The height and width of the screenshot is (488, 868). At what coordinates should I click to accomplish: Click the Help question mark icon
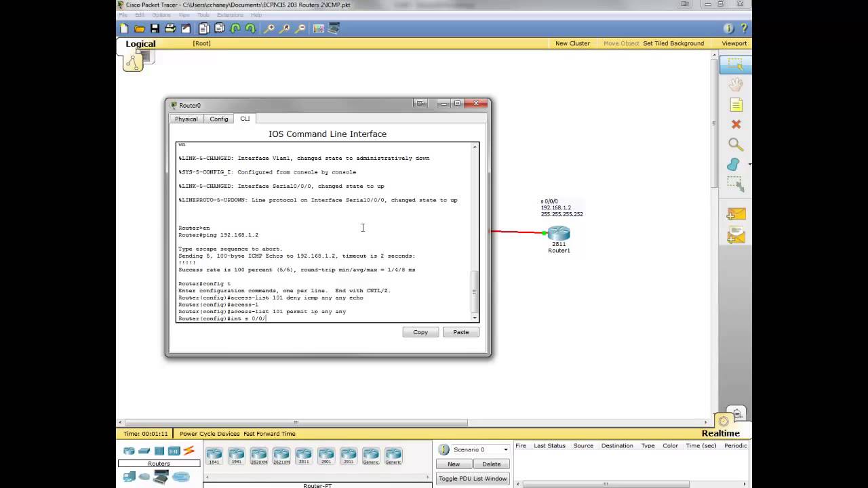coord(744,28)
